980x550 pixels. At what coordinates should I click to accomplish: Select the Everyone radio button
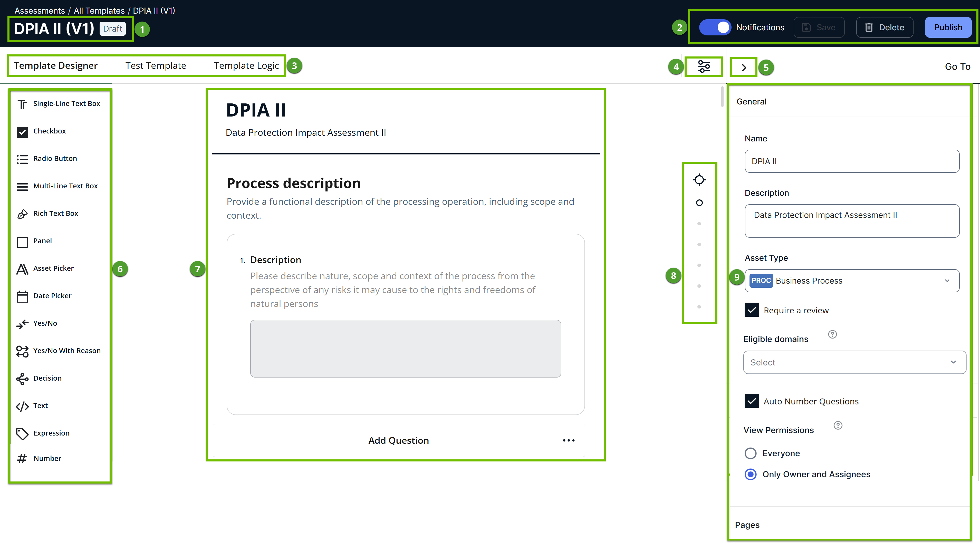click(750, 453)
